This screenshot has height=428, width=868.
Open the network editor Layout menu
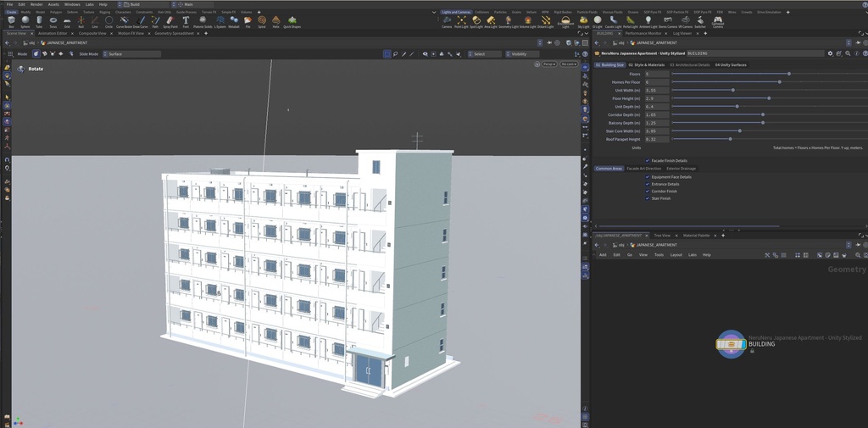[x=676, y=255]
